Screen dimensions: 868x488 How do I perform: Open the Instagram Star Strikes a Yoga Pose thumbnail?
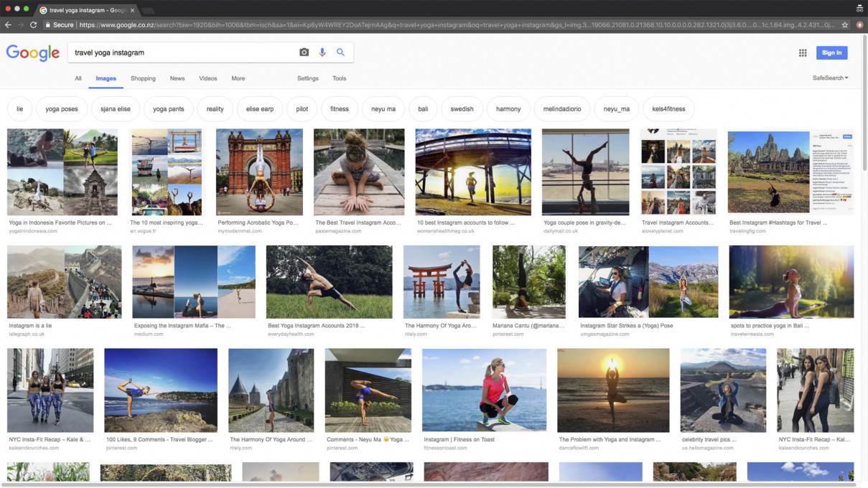pos(648,282)
